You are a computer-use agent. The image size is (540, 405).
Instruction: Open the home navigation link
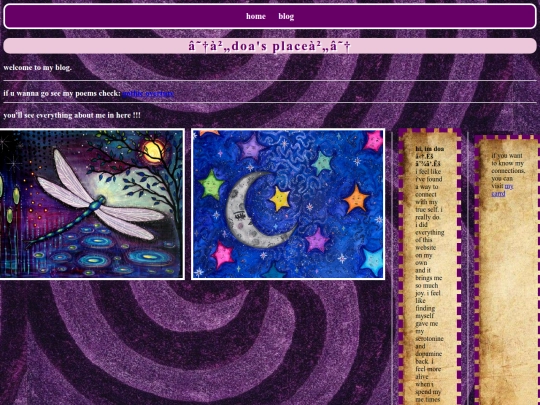(x=256, y=16)
